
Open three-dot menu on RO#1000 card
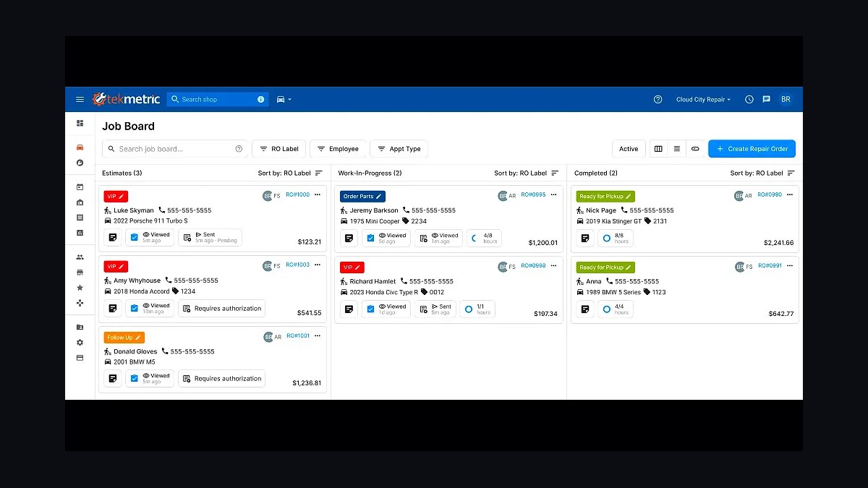[318, 194]
